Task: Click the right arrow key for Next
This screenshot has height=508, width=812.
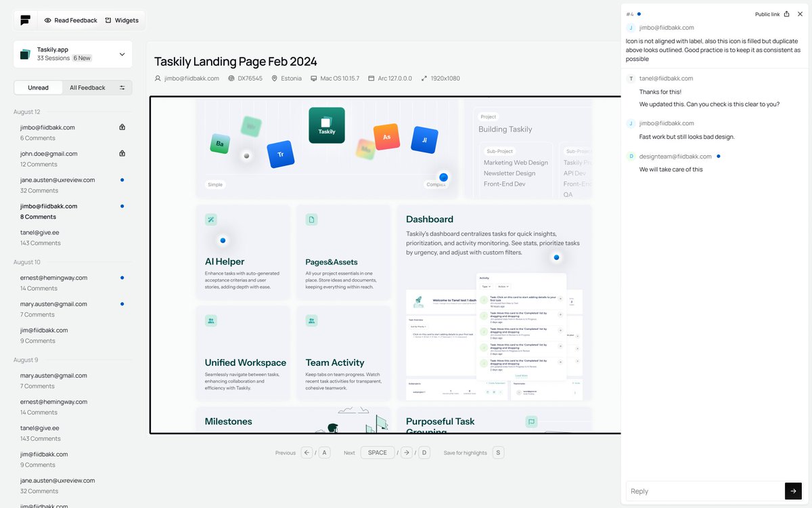Action: [406, 452]
